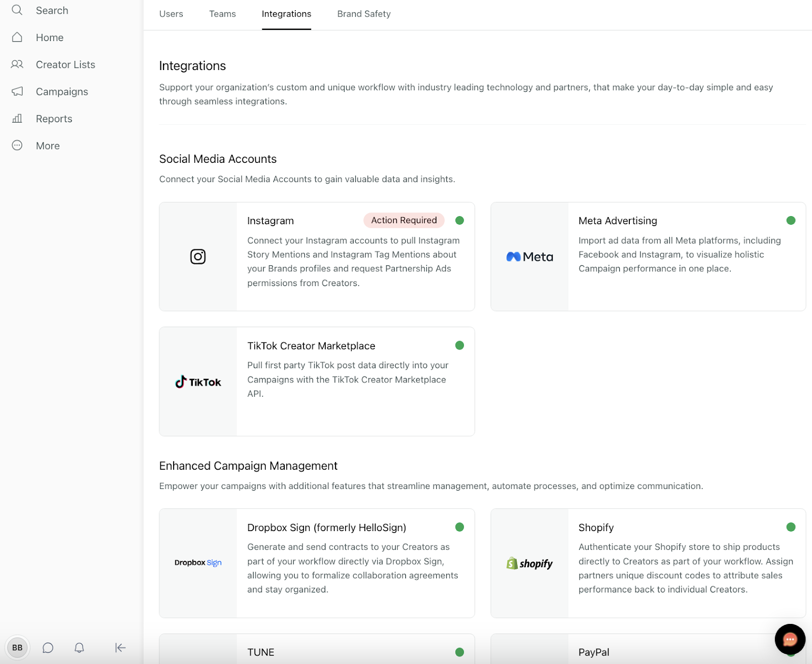Click the Enhanced Campaign Management heading
The height and width of the screenshot is (664, 812).
click(248, 466)
